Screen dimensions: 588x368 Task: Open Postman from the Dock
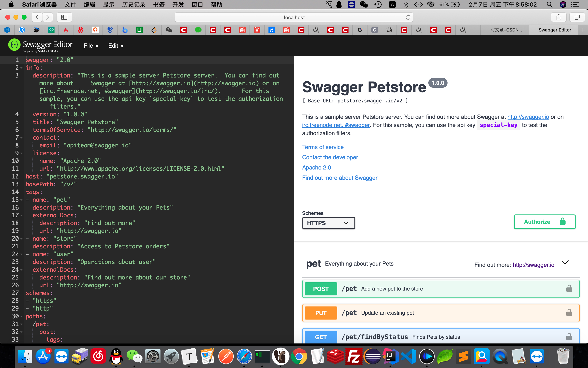226,356
